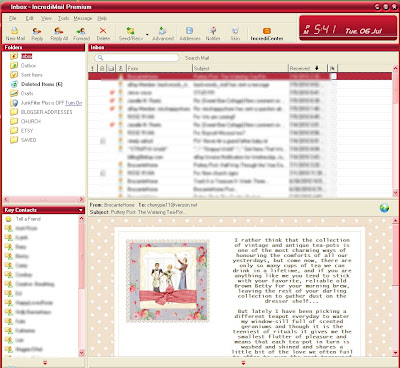Sort messages by Received column
400x368 pixels.
pyautogui.click(x=308, y=68)
